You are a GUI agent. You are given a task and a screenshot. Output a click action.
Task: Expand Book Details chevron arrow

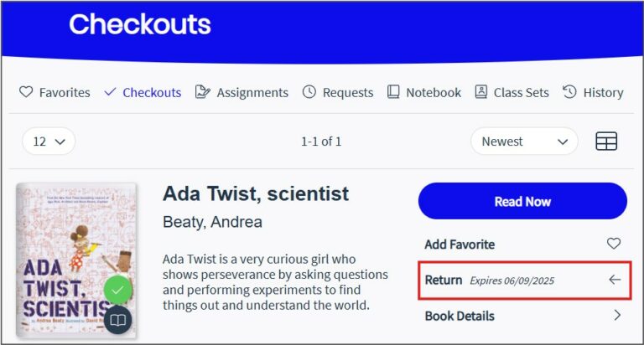617,316
